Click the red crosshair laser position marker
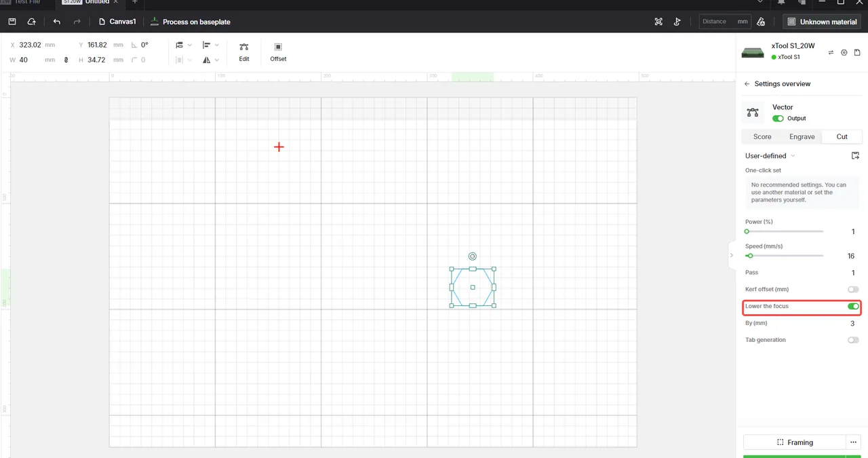 point(279,147)
